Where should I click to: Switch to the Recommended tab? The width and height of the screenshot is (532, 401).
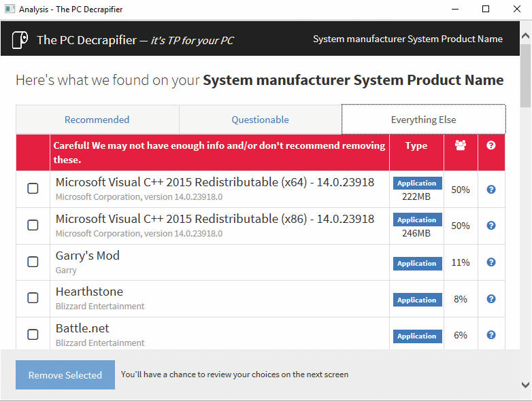click(x=97, y=120)
